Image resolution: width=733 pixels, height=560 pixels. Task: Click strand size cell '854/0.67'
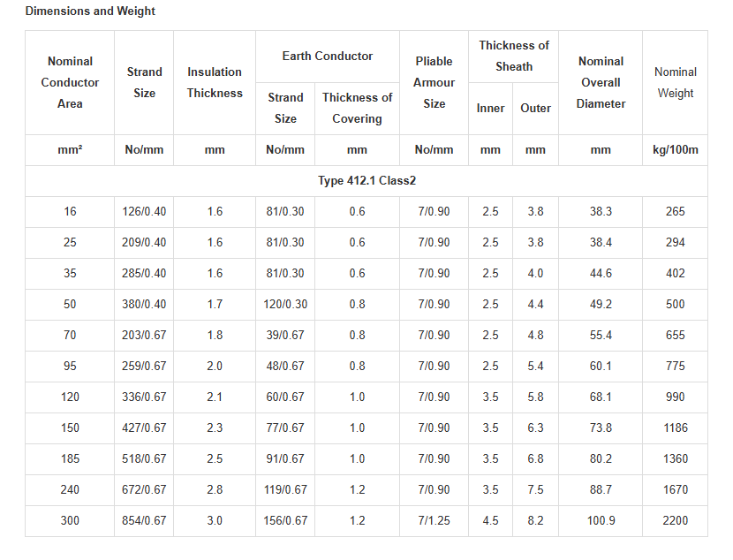(144, 520)
